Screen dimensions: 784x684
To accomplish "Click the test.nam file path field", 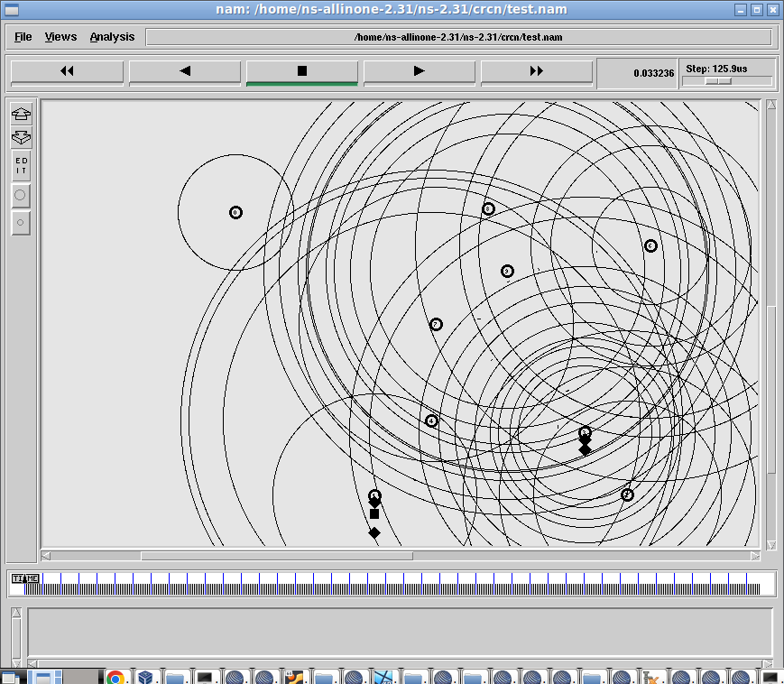I will coord(458,37).
